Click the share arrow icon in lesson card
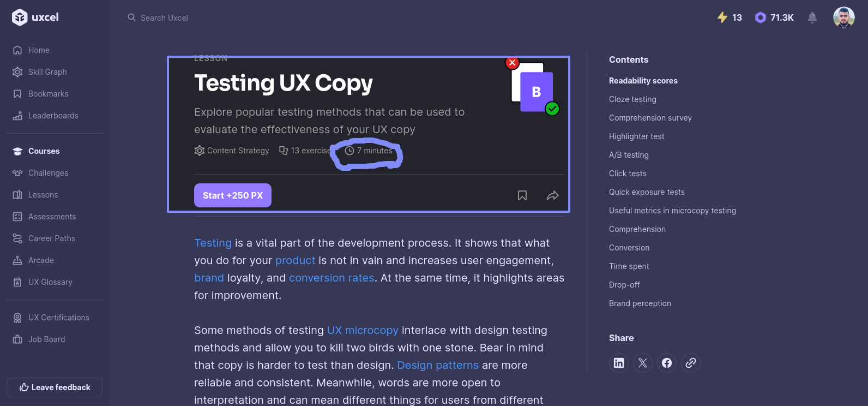The width and height of the screenshot is (868, 406). [552, 195]
